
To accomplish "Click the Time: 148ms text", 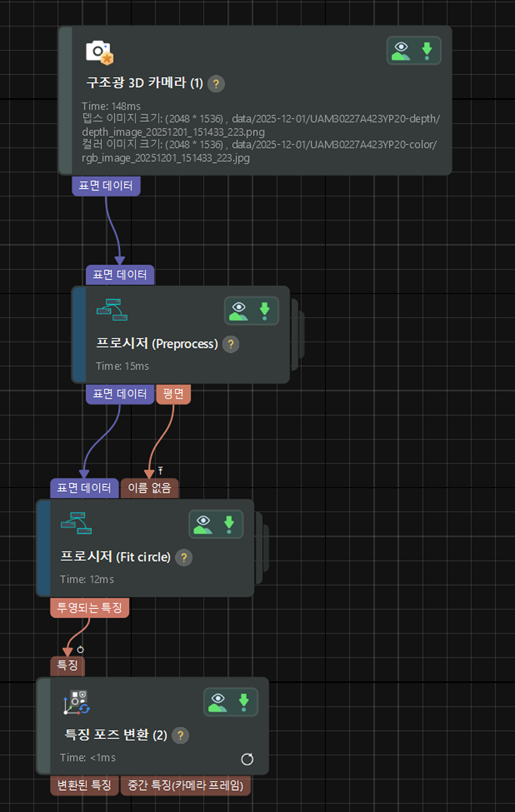I will point(111,106).
